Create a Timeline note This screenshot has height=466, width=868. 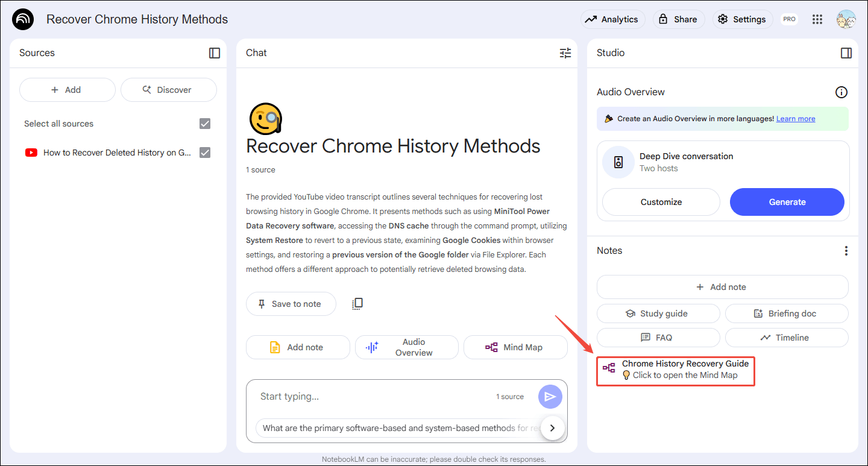[x=787, y=338]
